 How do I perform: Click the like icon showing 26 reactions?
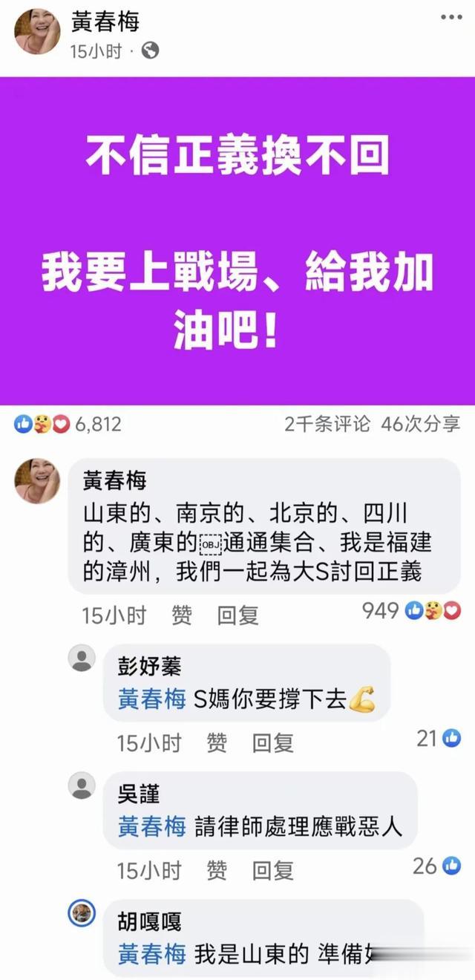point(451,866)
